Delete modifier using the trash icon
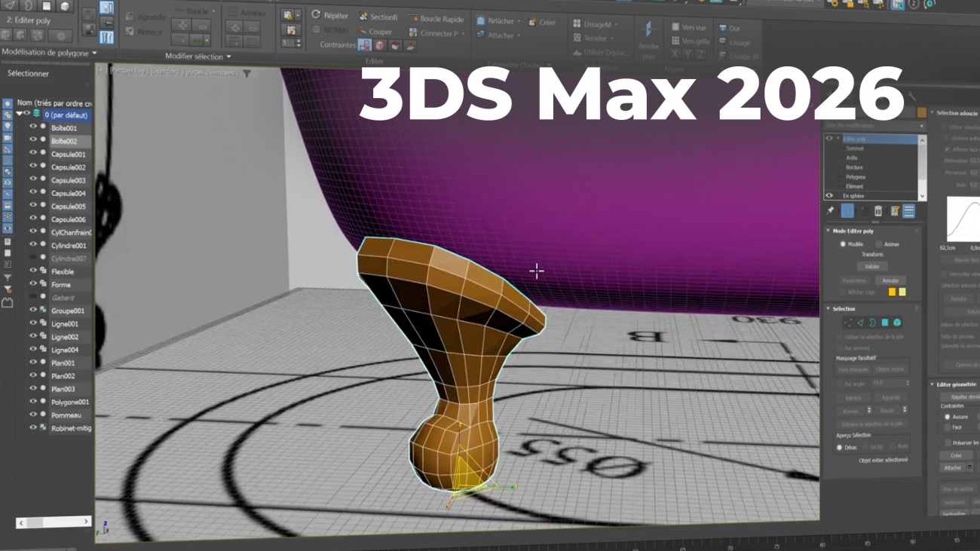 [878, 211]
